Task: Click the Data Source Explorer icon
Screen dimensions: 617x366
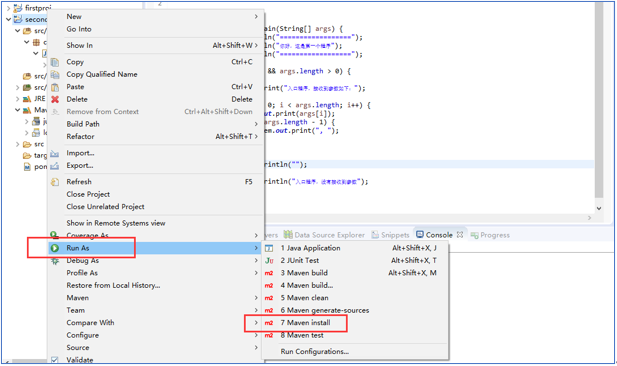Action: coord(288,235)
